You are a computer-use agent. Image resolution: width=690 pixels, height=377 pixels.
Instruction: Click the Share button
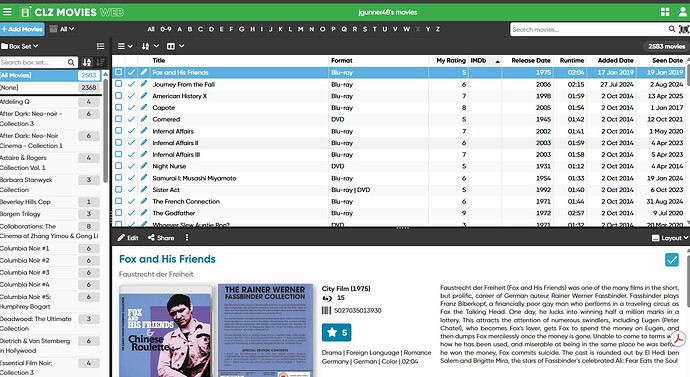click(161, 238)
